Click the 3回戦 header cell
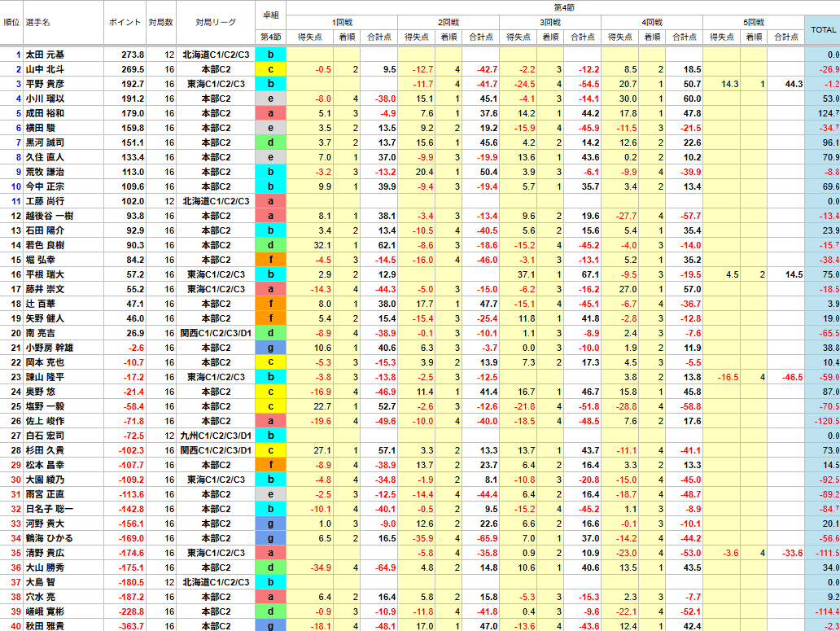 [550, 23]
